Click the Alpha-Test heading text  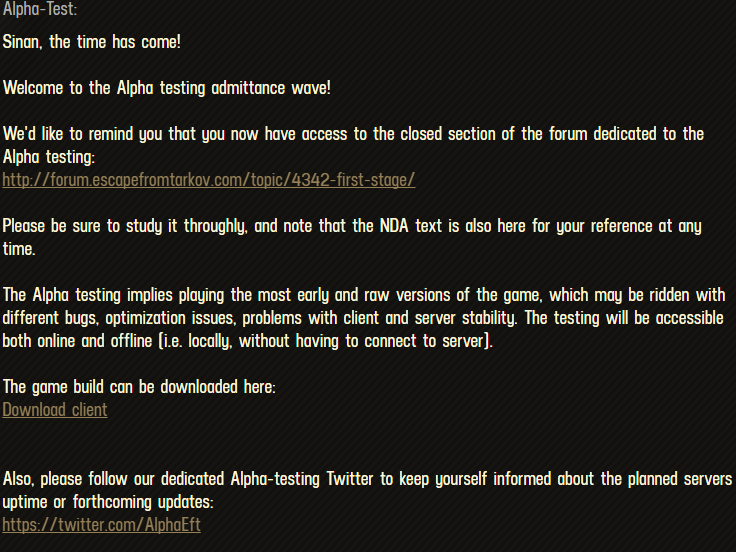(x=40, y=9)
